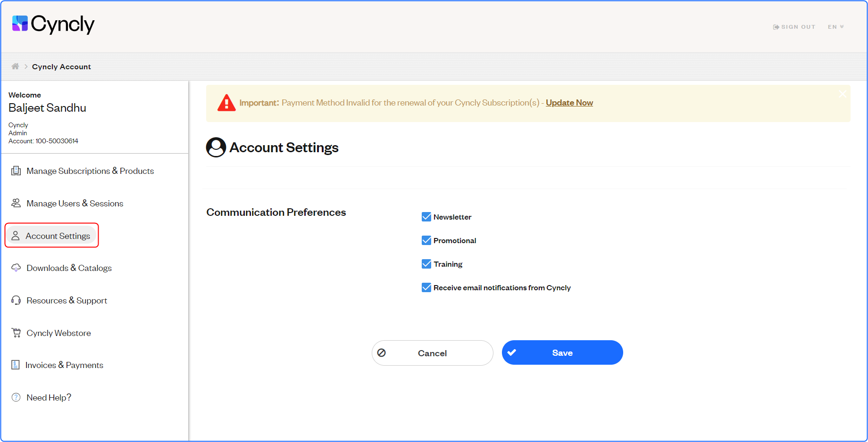Click the Cyncly Webstore cart icon

pyautogui.click(x=16, y=333)
